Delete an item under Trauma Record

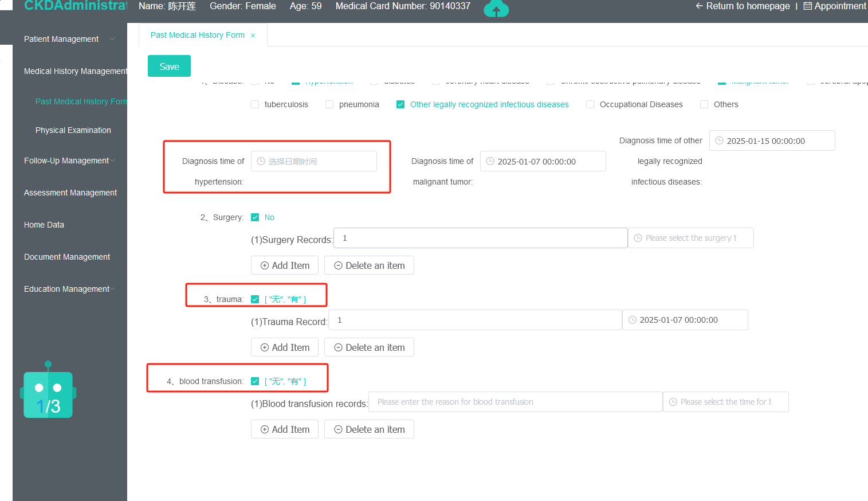pyautogui.click(x=369, y=347)
